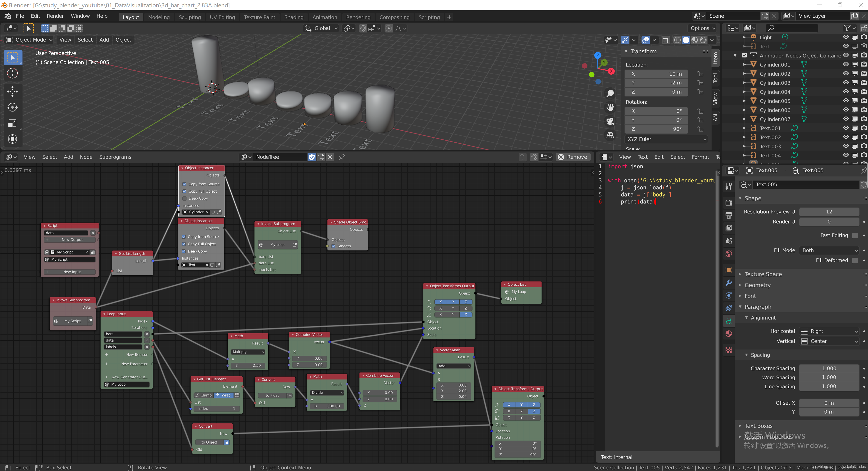Select the Move tool in viewport toolbar
The image size is (868, 471).
[12, 91]
